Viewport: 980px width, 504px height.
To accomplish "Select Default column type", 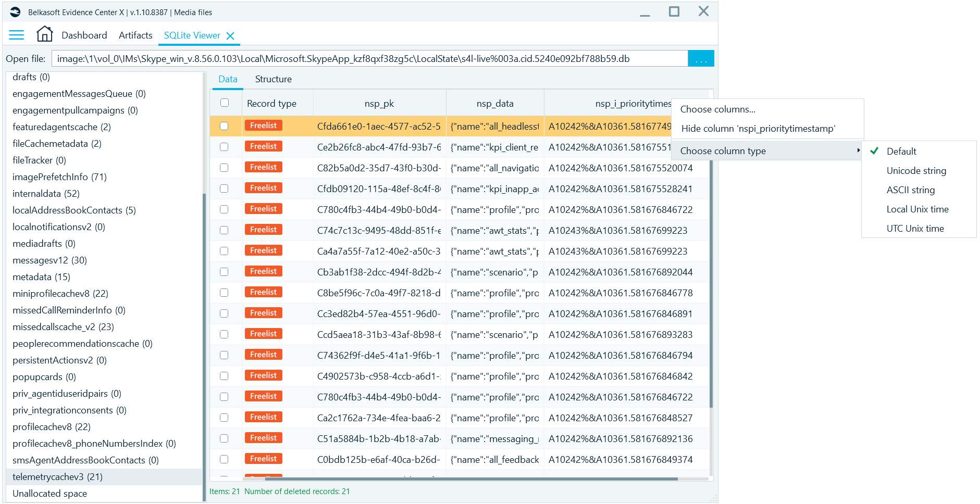I will 919,152.
